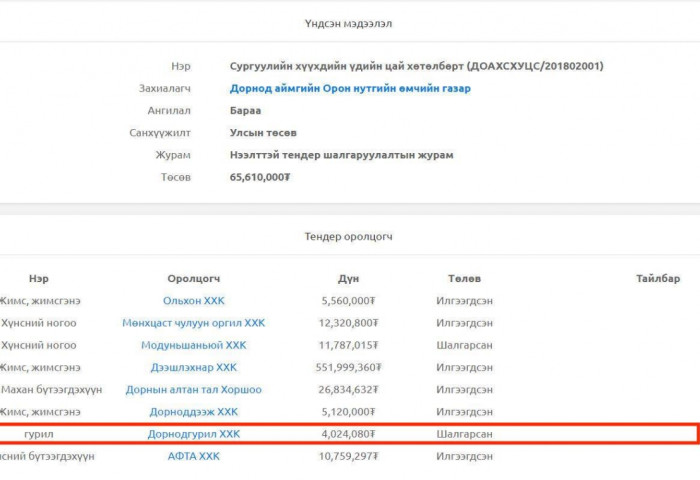700x480 pixels.
Task: Open the Модуньшаньой ХХК participant page
Action: pos(194,345)
